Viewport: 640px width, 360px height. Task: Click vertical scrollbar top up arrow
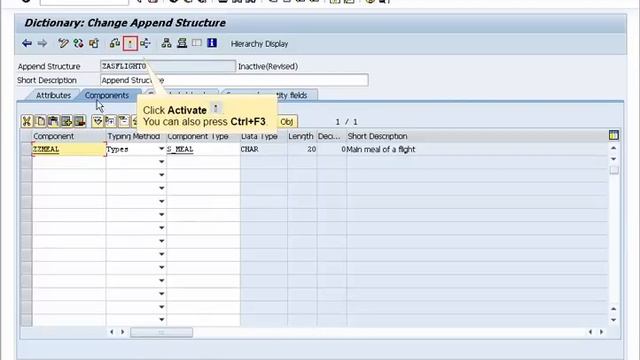coord(613,148)
